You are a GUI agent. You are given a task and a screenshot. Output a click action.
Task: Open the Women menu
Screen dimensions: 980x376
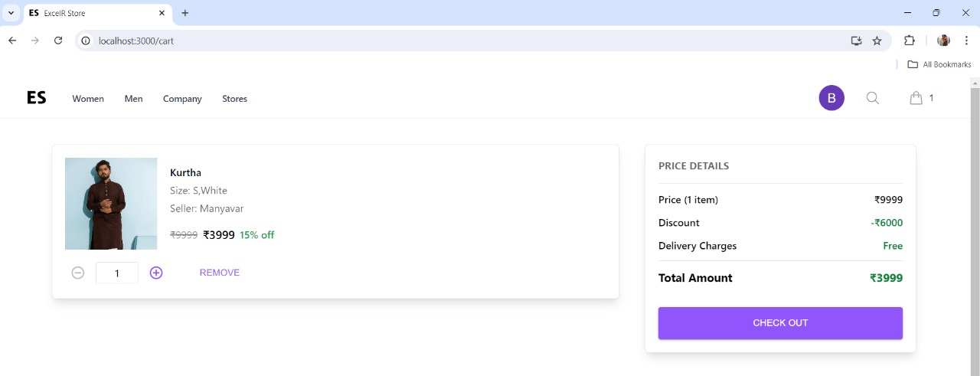tap(88, 99)
